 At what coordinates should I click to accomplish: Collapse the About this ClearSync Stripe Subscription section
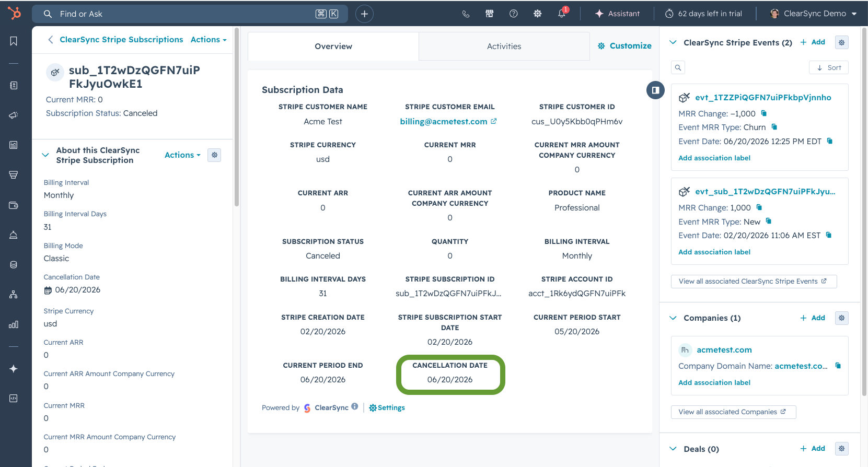pos(45,155)
